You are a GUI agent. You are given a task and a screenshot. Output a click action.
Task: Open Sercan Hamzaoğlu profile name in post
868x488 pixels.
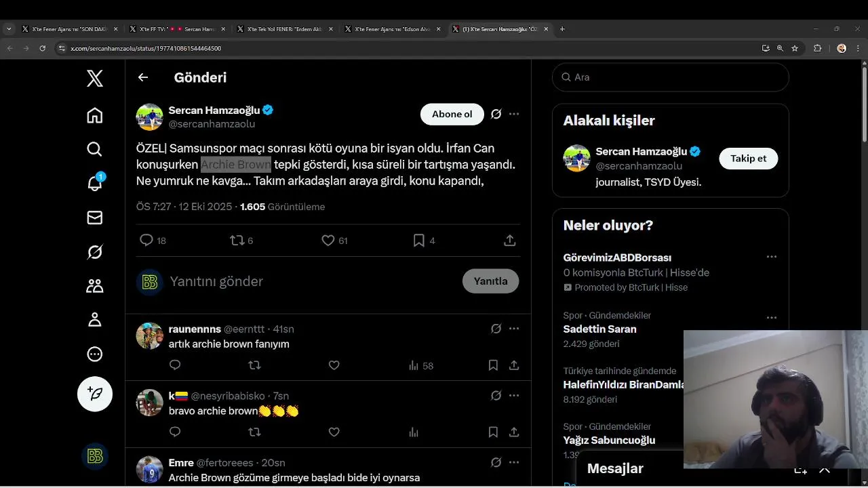214,110
